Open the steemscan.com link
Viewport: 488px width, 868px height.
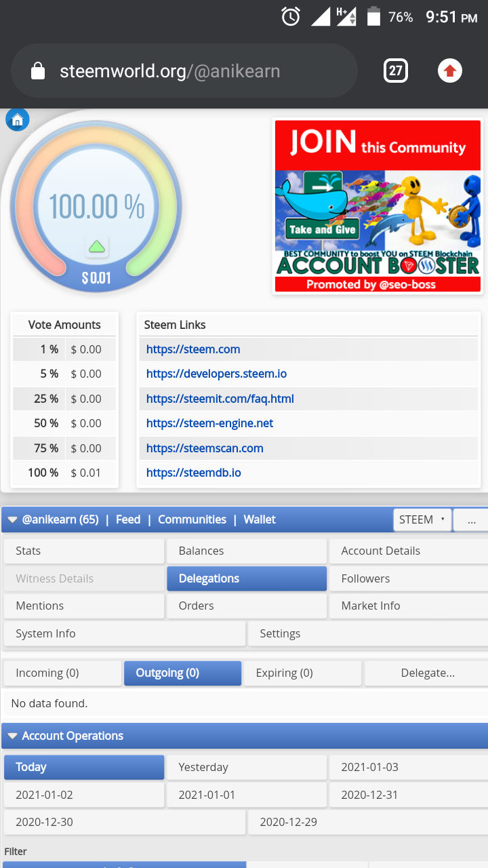205,448
